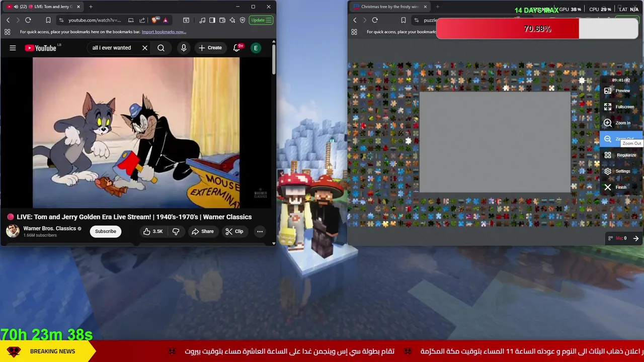Choose Zoom In in puzzle menu

click(621, 123)
